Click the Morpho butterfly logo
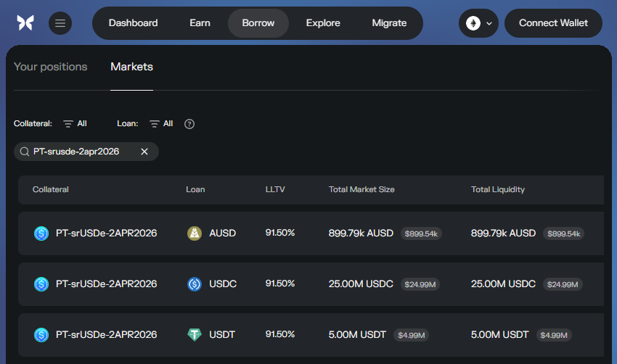Viewport: 617px width, 364px height. click(x=25, y=22)
